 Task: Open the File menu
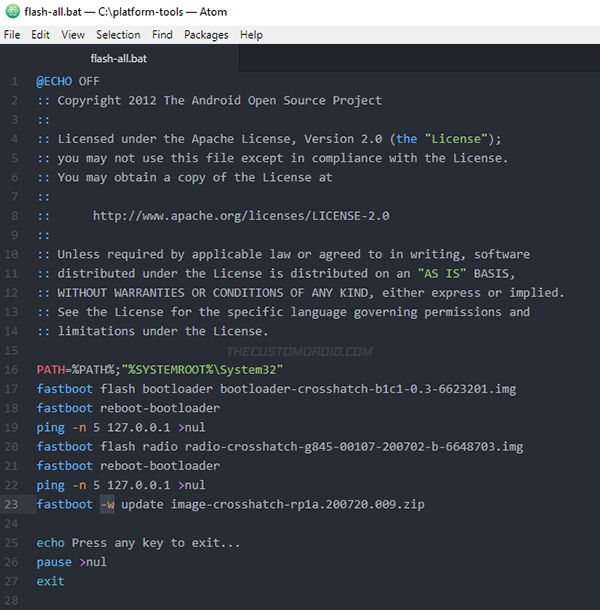12,35
